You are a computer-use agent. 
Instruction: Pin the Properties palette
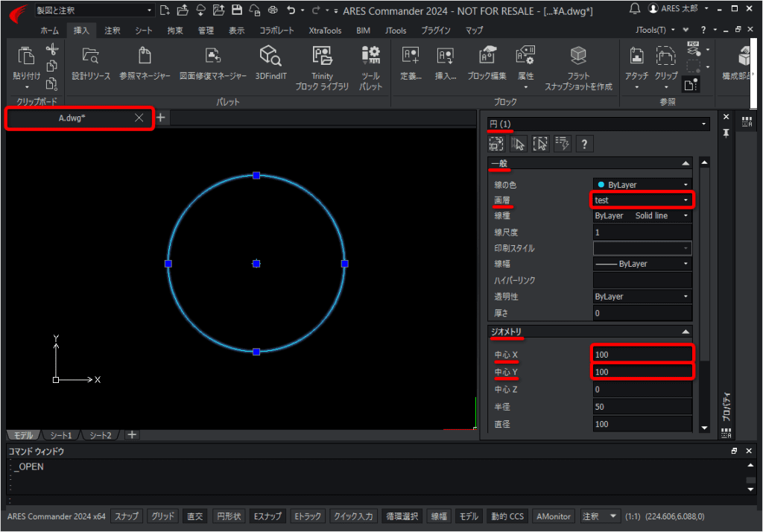coord(726,133)
